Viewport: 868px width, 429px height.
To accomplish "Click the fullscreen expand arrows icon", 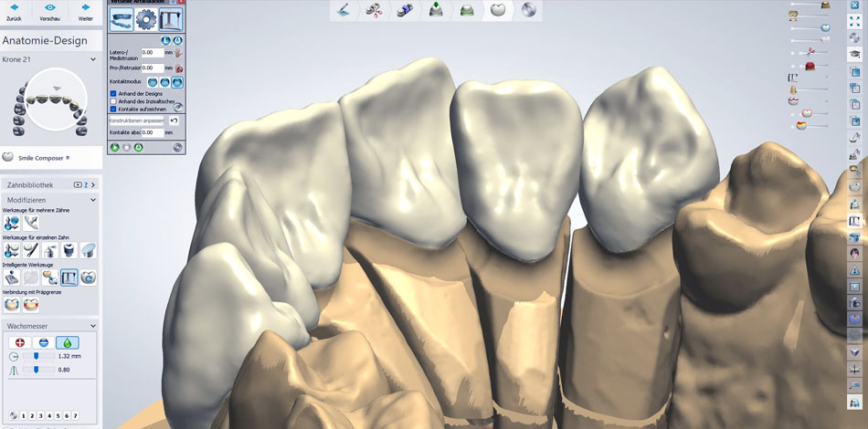I will point(853,21).
